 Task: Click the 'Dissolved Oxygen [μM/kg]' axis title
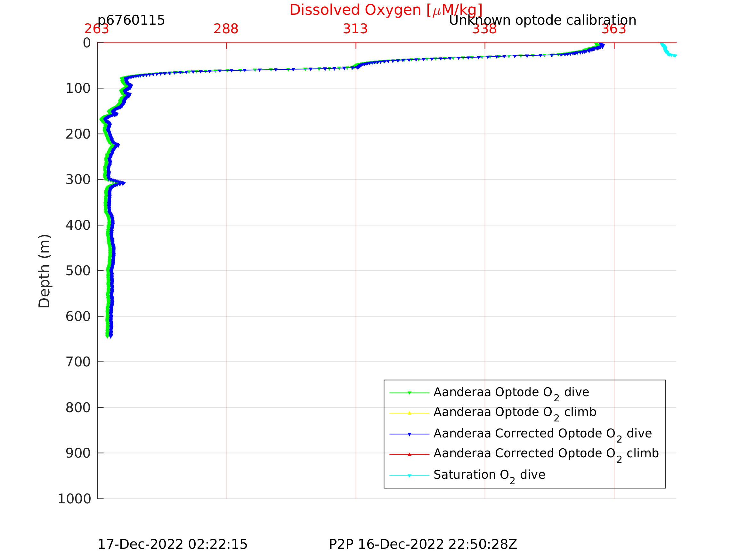pyautogui.click(x=386, y=10)
